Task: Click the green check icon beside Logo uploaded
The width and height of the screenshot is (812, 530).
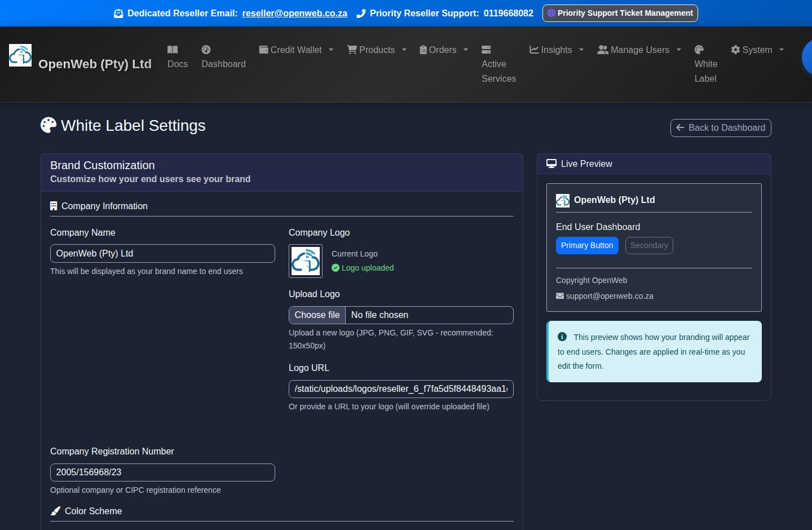Action: click(x=336, y=268)
